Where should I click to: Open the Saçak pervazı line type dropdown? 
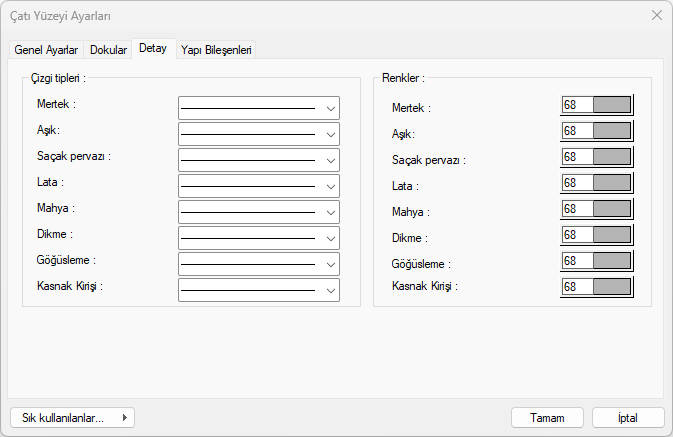(329, 160)
